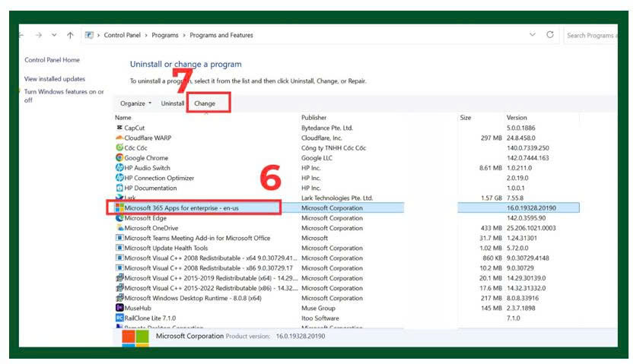
Task: Click the Microsoft Teams Meeting Add-in icon
Action: click(119, 238)
